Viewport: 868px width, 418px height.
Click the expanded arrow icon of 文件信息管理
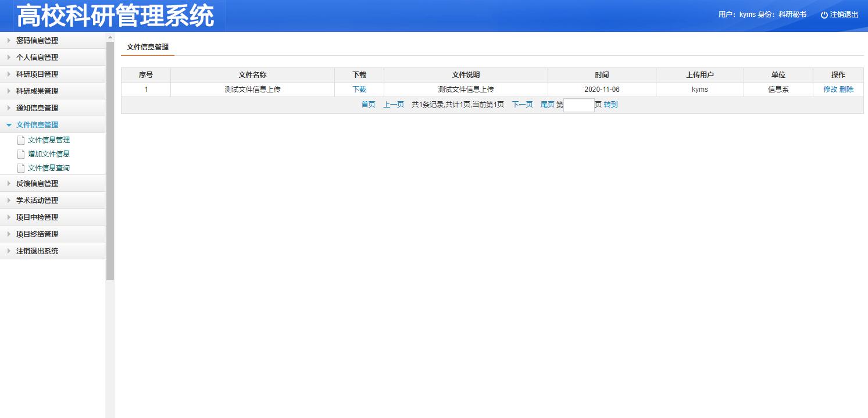coord(9,124)
